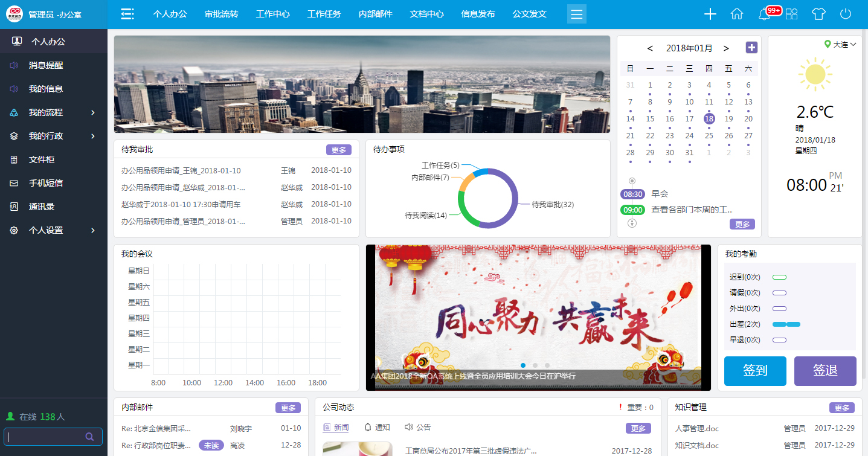The image size is (868, 456).
Task: Click the 出差 attendance progress bar
Action: (x=786, y=324)
